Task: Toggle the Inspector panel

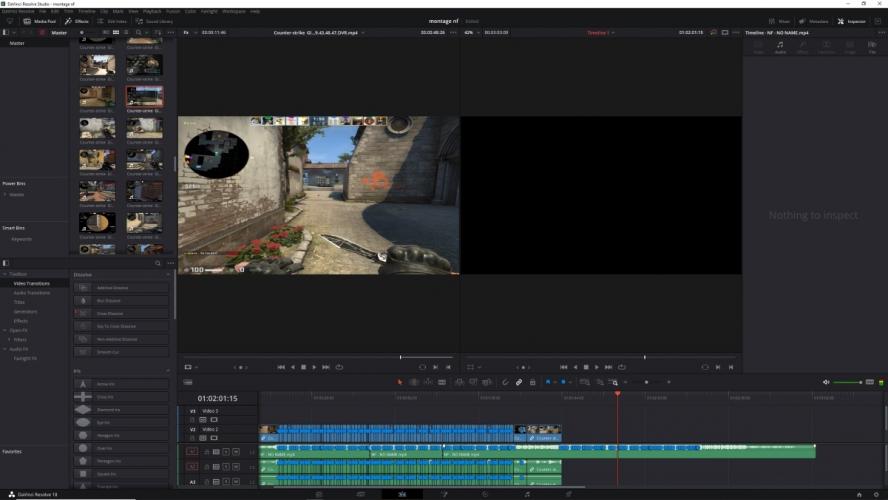Action: [852, 20]
